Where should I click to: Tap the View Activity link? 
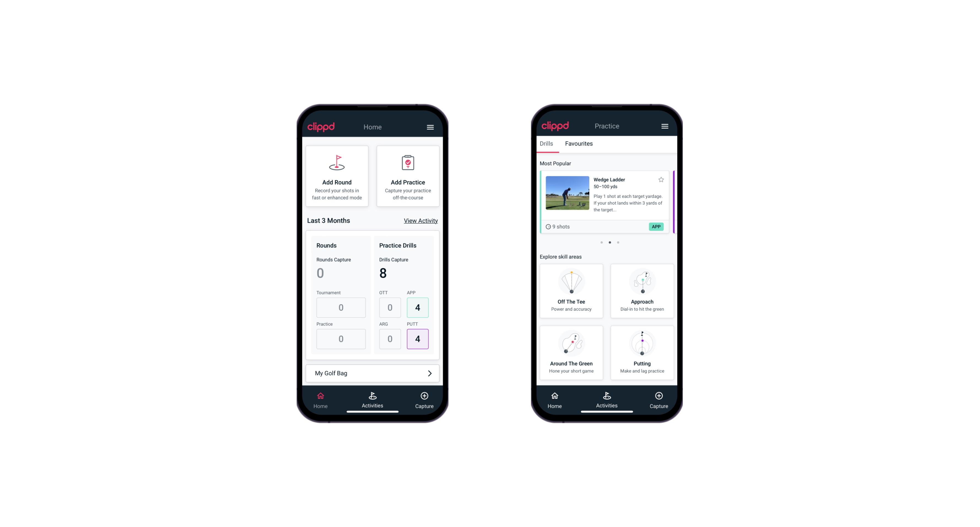[x=420, y=221]
